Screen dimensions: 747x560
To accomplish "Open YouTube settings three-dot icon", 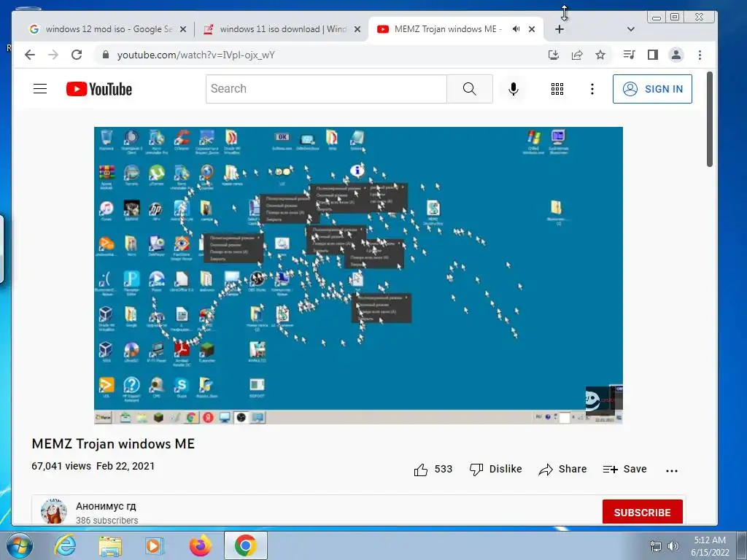I will click(x=592, y=89).
